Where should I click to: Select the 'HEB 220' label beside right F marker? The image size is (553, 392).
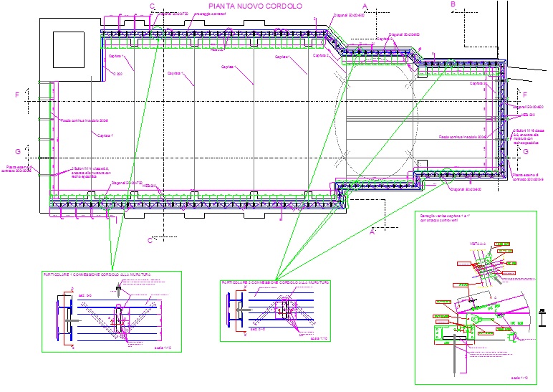pos(528,115)
